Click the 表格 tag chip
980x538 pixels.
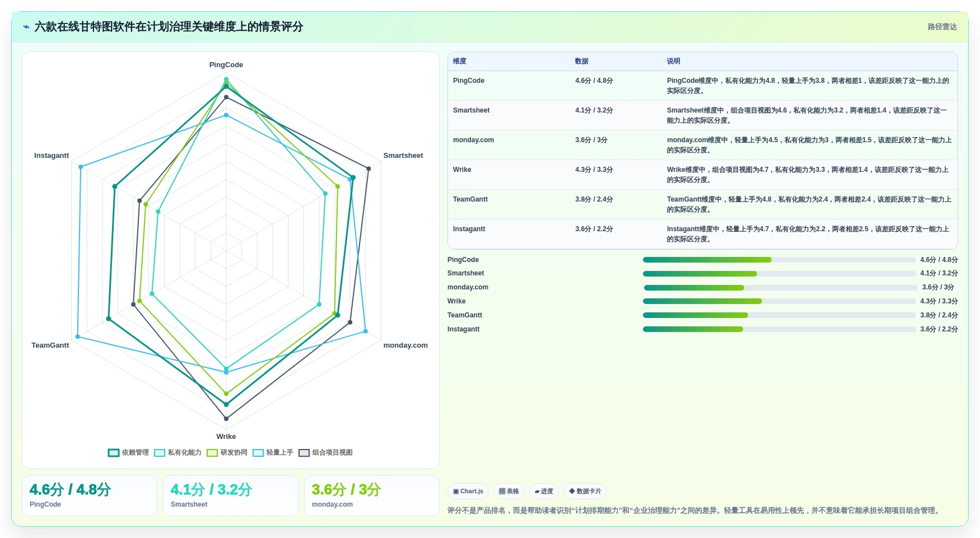point(509,492)
